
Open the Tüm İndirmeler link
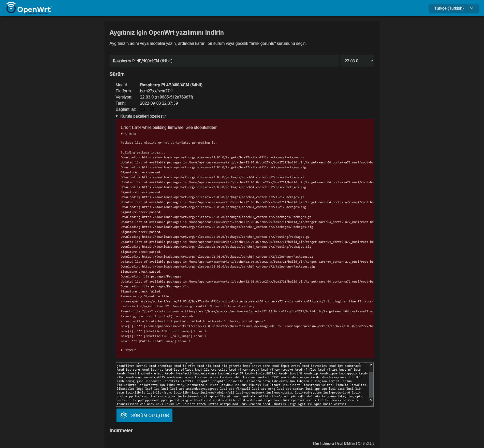(x=323, y=443)
